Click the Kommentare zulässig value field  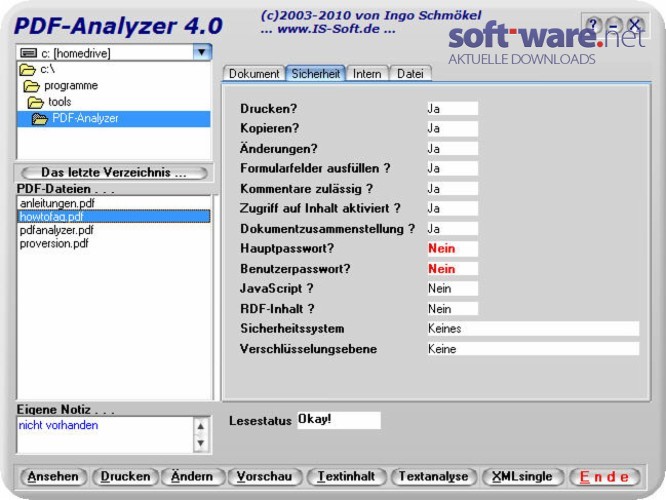[x=452, y=189]
